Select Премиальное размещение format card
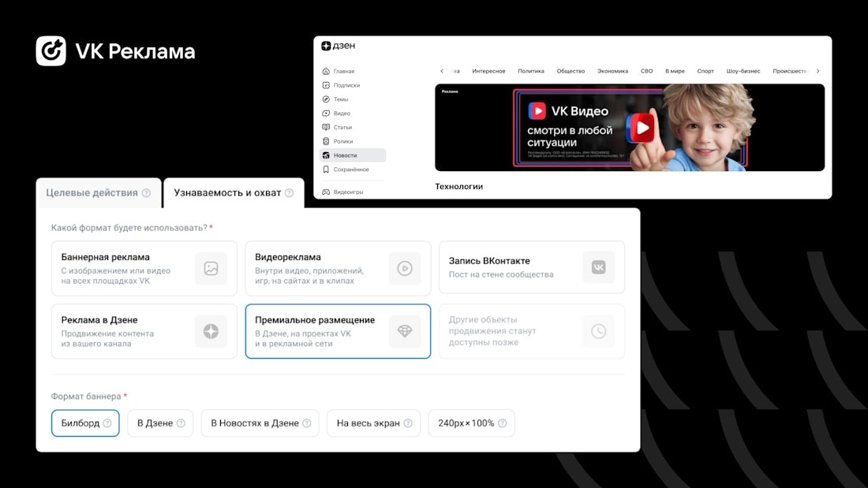868x488 pixels. click(338, 331)
